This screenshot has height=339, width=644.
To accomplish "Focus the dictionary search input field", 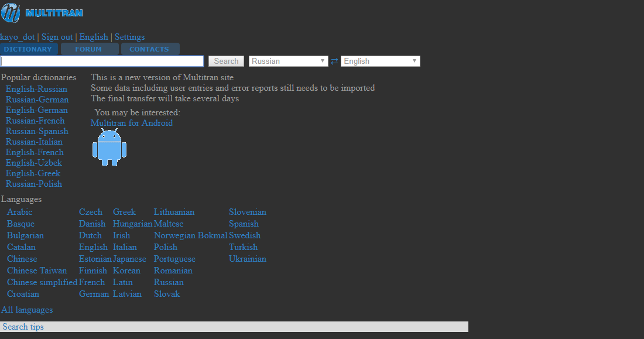I will 102,61.
